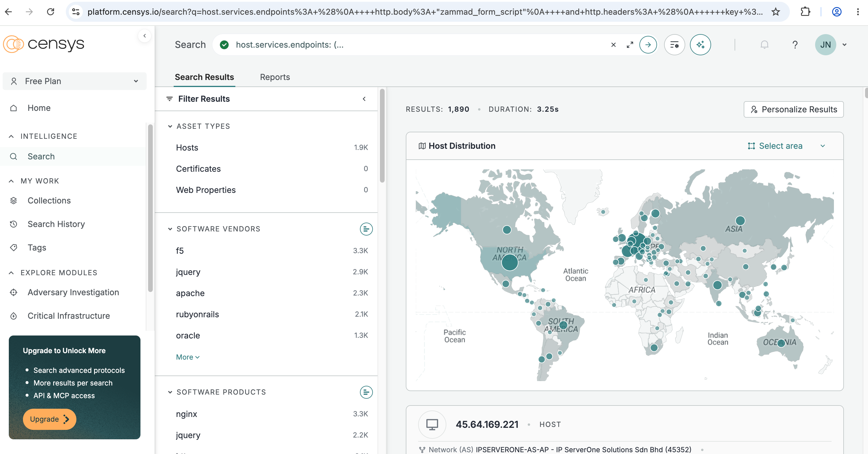The image size is (868, 454).
Task: Collapse the Filter Results panel
Action: click(364, 99)
